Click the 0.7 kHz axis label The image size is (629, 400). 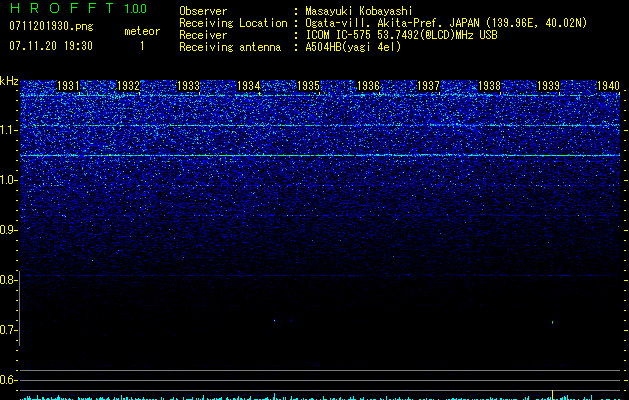pyautogui.click(x=8, y=330)
